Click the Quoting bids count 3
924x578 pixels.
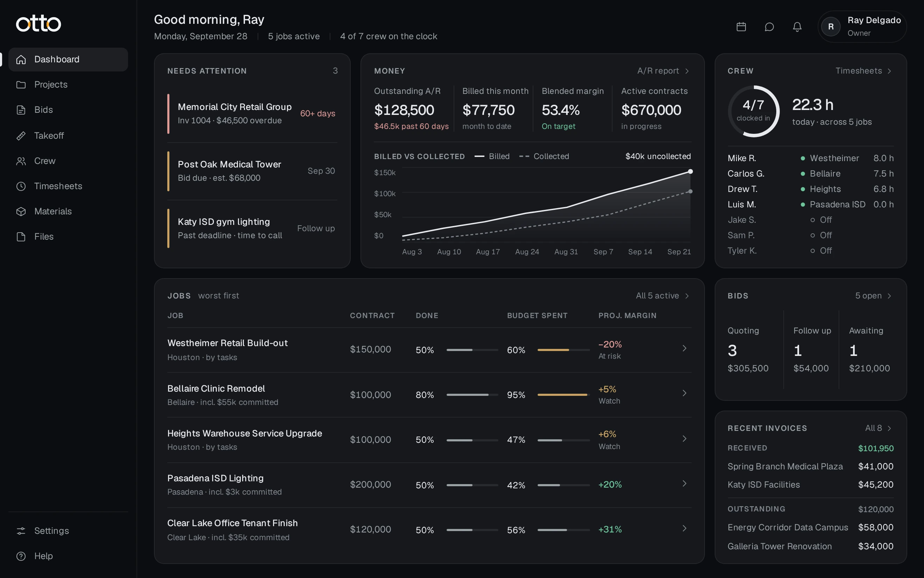[732, 351]
